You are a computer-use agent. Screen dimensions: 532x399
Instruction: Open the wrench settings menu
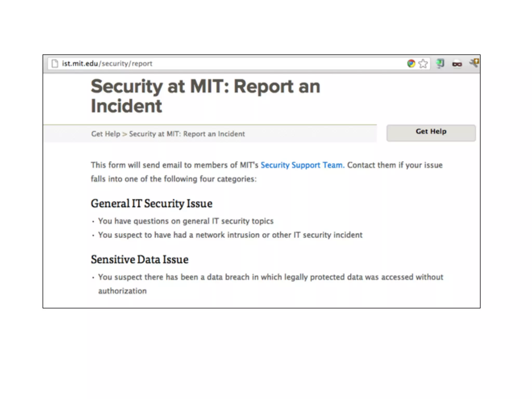[x=474, y=63]
